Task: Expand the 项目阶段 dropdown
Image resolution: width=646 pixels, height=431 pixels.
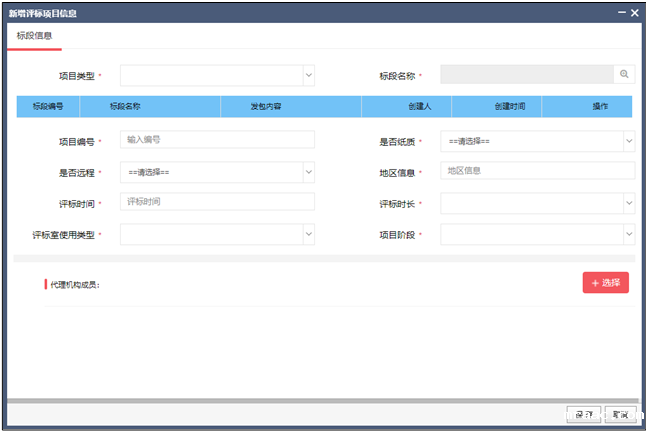Action: (537, 234)
